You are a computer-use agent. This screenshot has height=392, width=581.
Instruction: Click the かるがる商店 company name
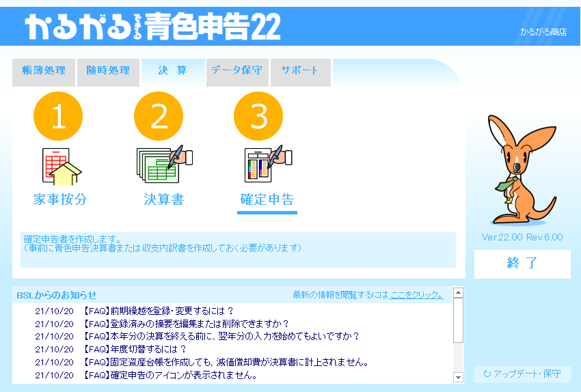[543, 32]
